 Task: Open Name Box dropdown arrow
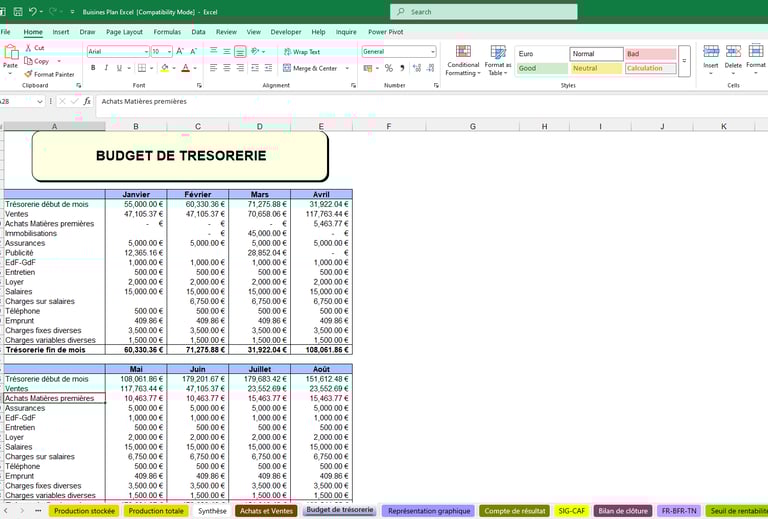point(40,101)
